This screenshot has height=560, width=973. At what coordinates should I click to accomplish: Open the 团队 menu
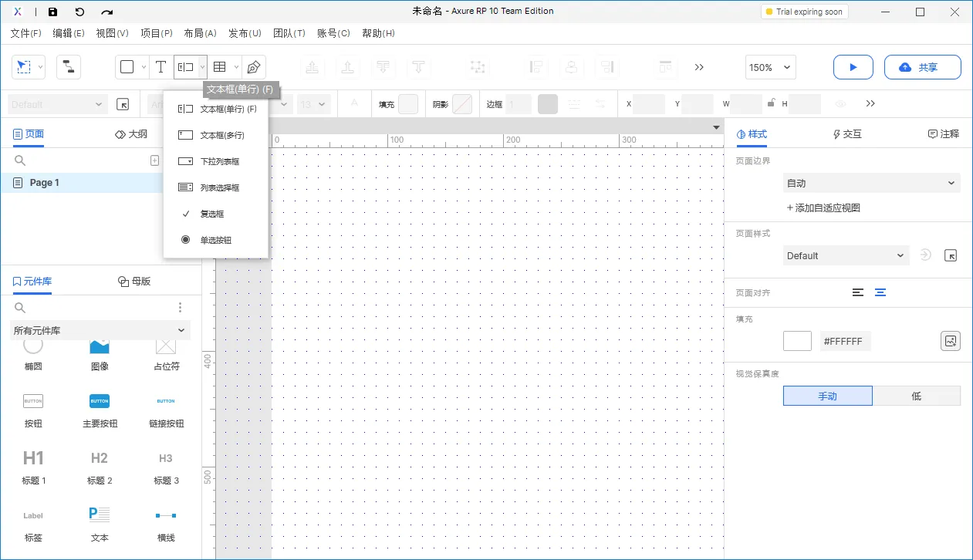point(289,33)
